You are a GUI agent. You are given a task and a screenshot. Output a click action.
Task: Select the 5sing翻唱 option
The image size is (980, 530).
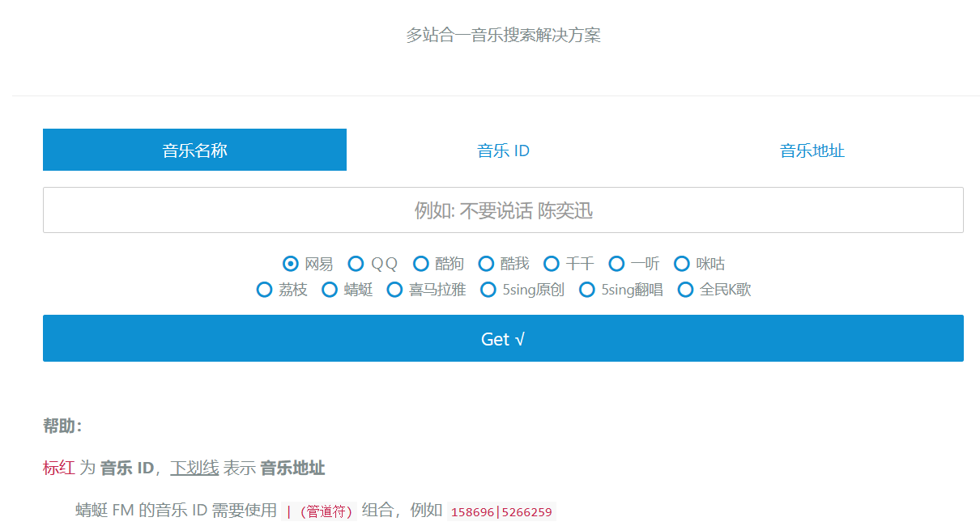click(587, 290)
